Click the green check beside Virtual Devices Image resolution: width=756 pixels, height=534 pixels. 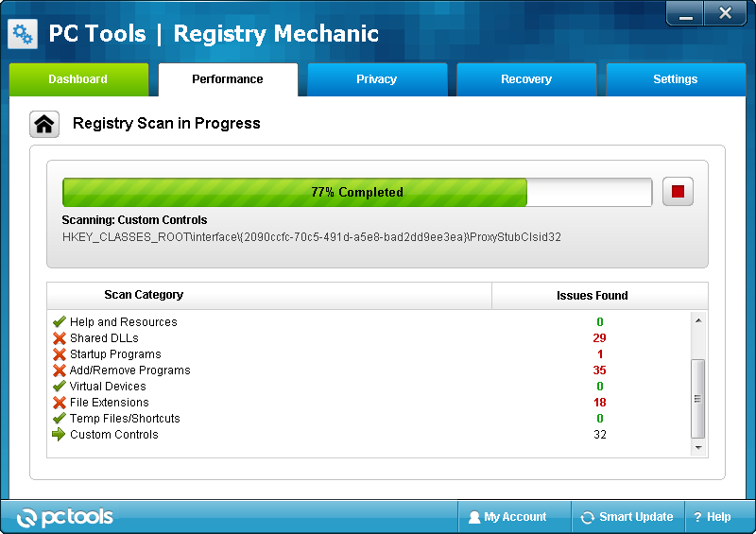[60, 387]
